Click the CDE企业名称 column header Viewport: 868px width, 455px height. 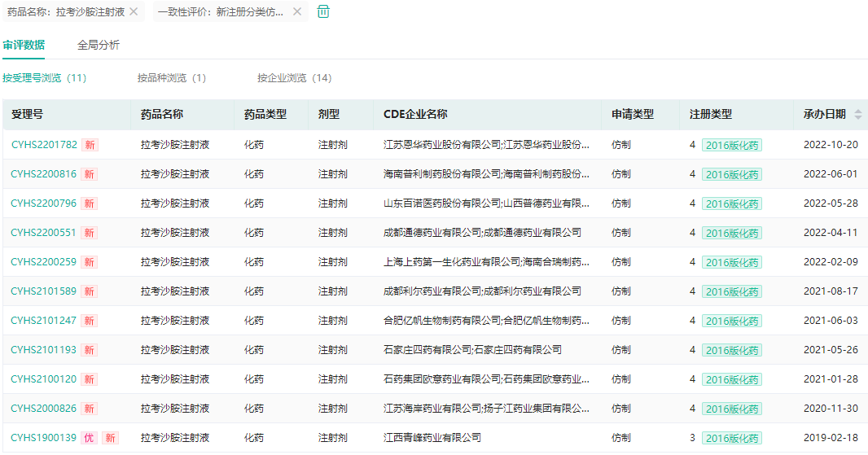[x=415, y=115]
